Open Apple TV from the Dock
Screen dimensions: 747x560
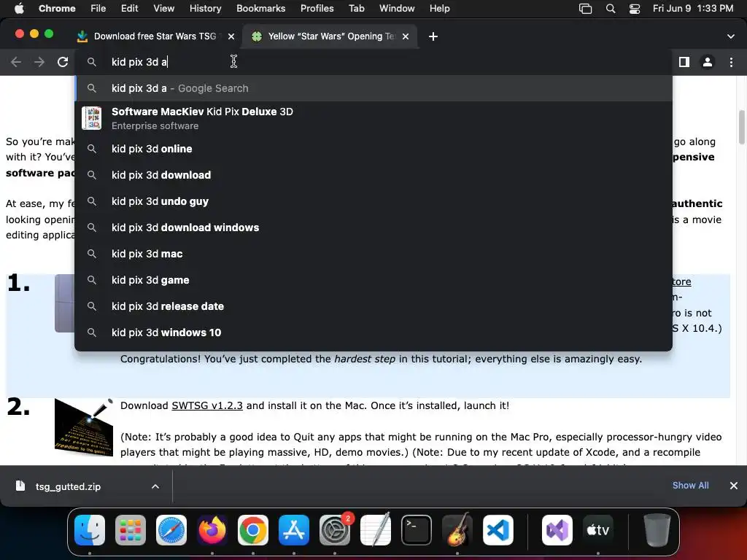598,530
